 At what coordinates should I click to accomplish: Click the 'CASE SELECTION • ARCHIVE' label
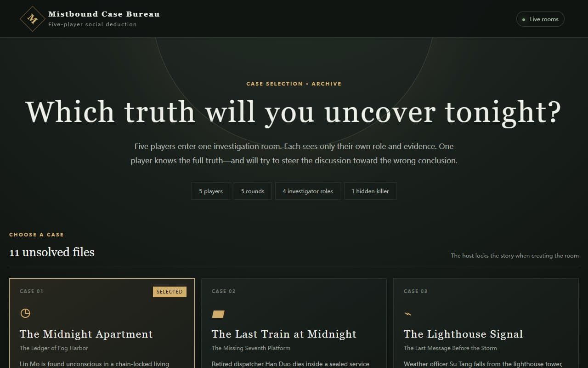[294, 84]
